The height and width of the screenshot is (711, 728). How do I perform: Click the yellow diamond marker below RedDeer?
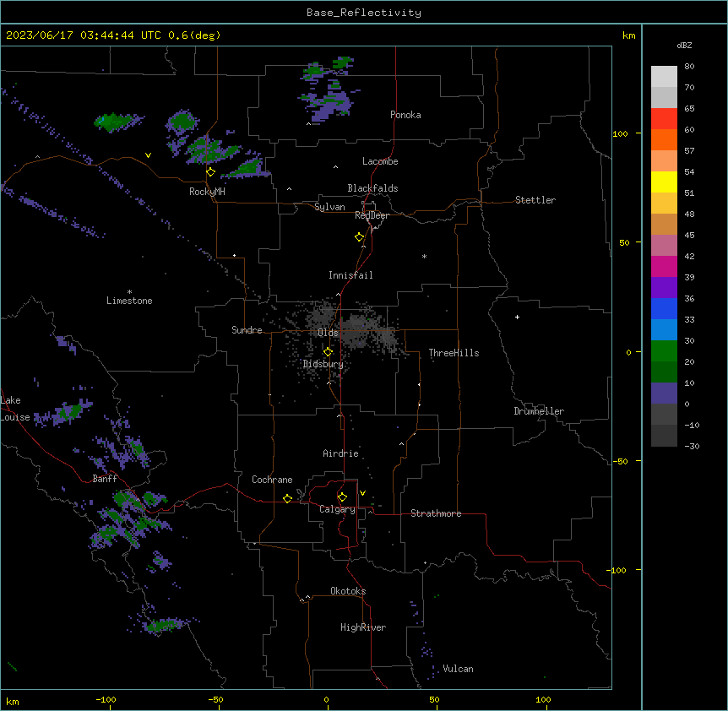pos(360,237)
